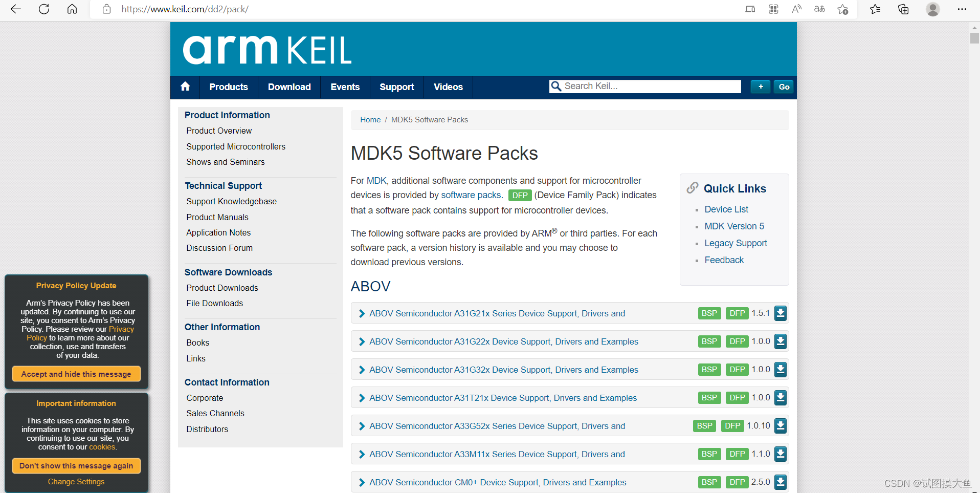The height and width of the screenshot is (493, 980).
Task: Expand the A31G21x Series pack entry
Action: [x=362, y=313]
